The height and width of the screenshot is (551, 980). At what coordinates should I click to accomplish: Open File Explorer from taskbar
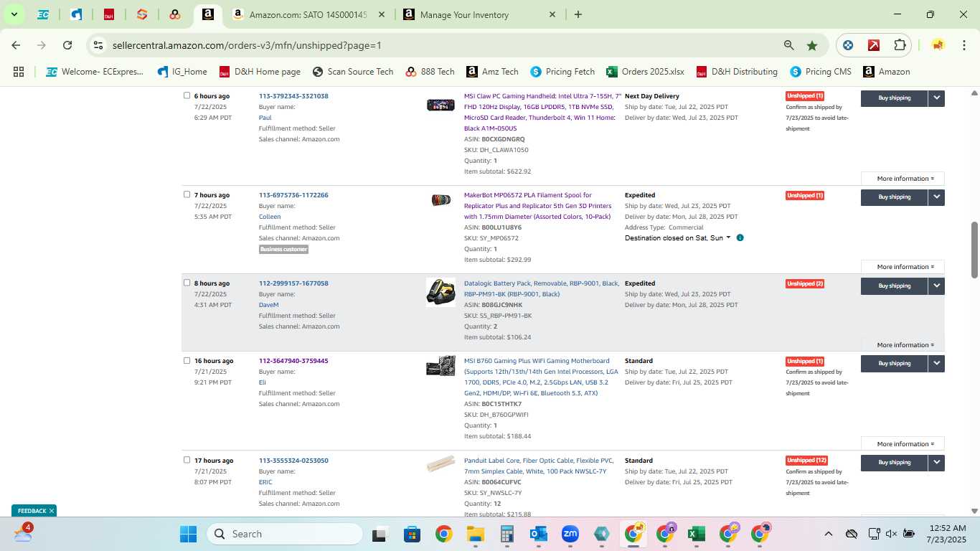pos(475,534)
